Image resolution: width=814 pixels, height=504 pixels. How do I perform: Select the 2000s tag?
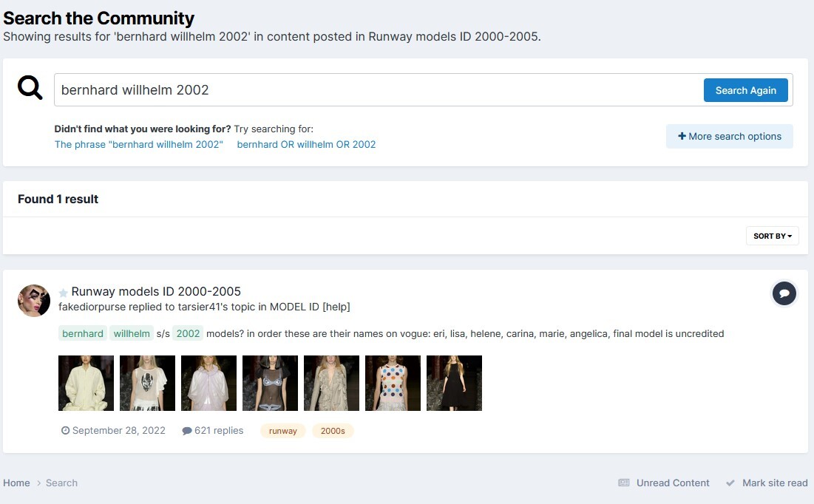pos(333,431)
